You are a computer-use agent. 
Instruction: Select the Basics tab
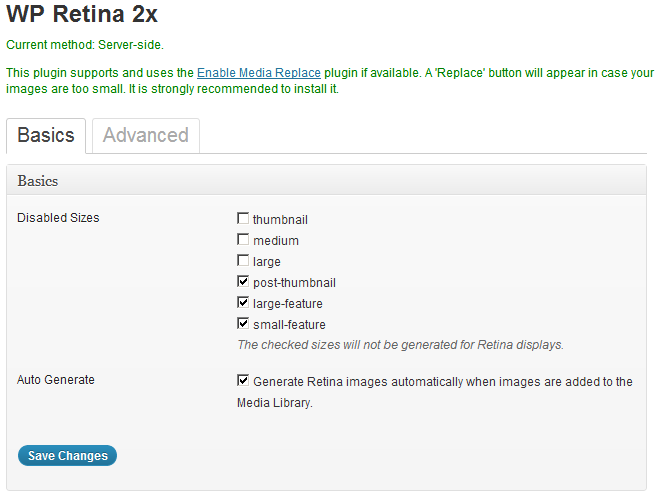click(x=46, y=136)
